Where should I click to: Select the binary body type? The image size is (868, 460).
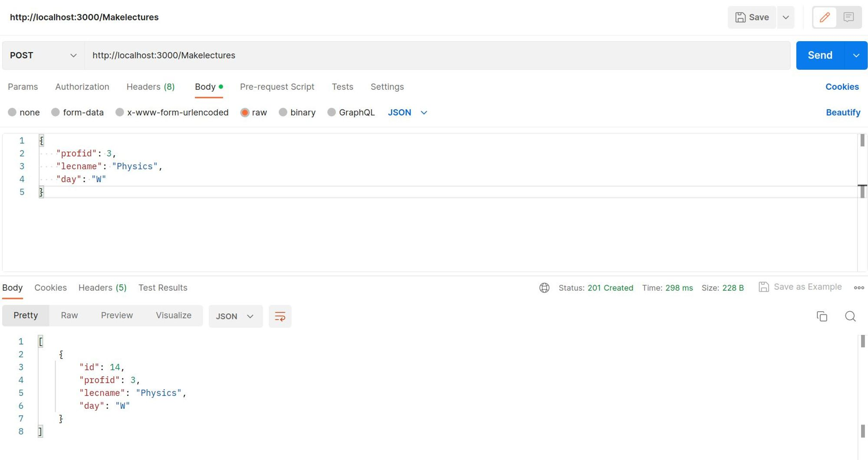(x=297, y=112)
